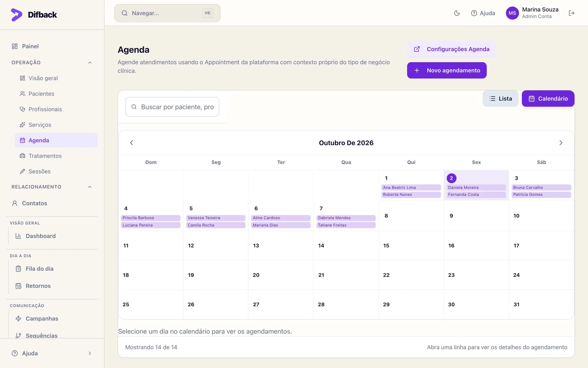Open Priscila Barbosa appointment

pyautogui.click(x=151, y=218)
